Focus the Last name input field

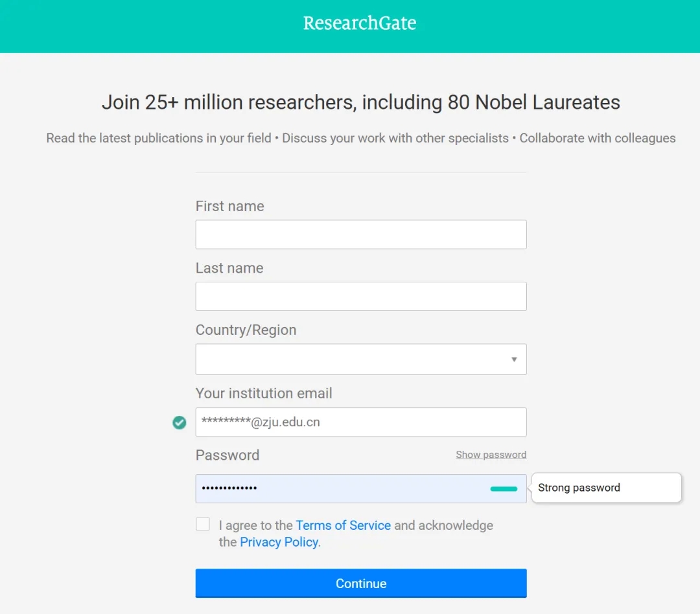click(x=361, y=296)
